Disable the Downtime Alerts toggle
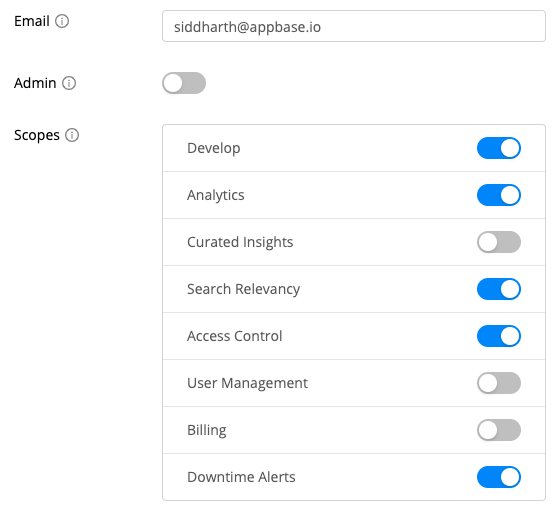 pos(499,477)
